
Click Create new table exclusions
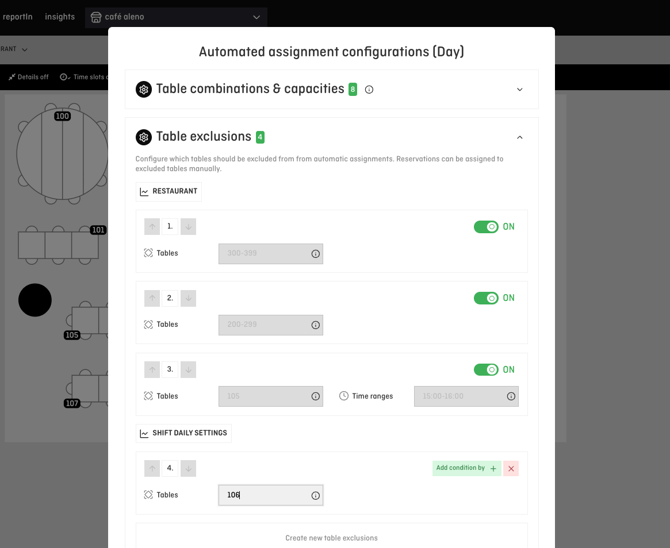(x=331, y=538)
